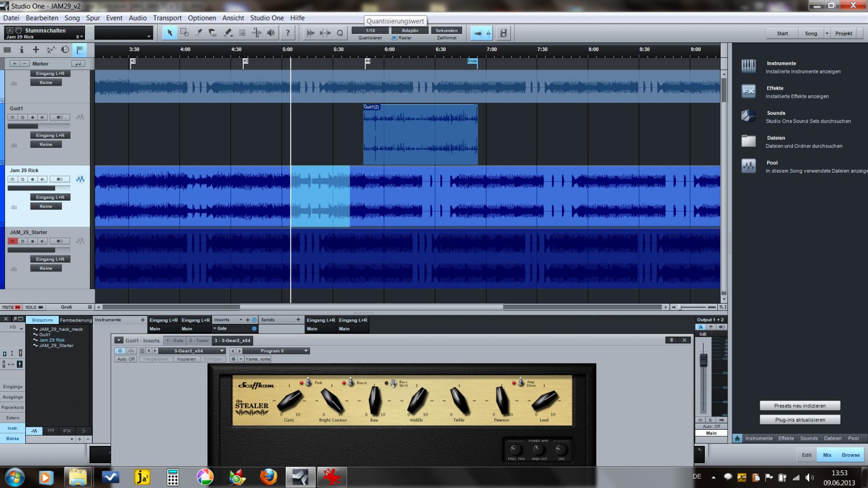Screen dimensions: 868x488
Task: Show the automation icon
Action: pyautogui.click(x=50, y=50)
